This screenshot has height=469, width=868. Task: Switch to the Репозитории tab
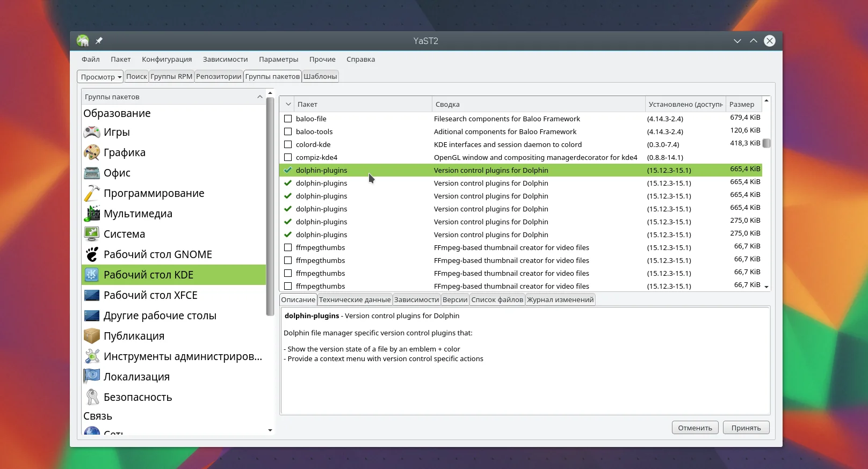tap(219, 76)
